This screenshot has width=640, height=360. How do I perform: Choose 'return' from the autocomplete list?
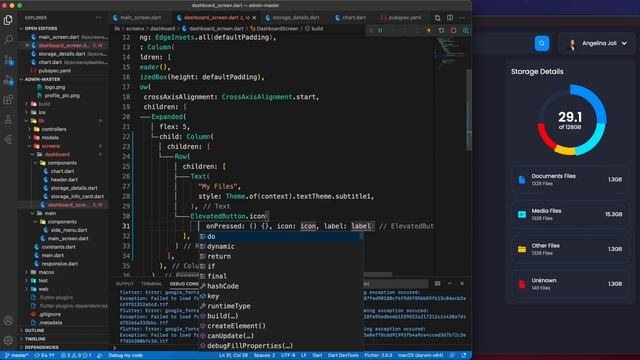tap(281, 256)
